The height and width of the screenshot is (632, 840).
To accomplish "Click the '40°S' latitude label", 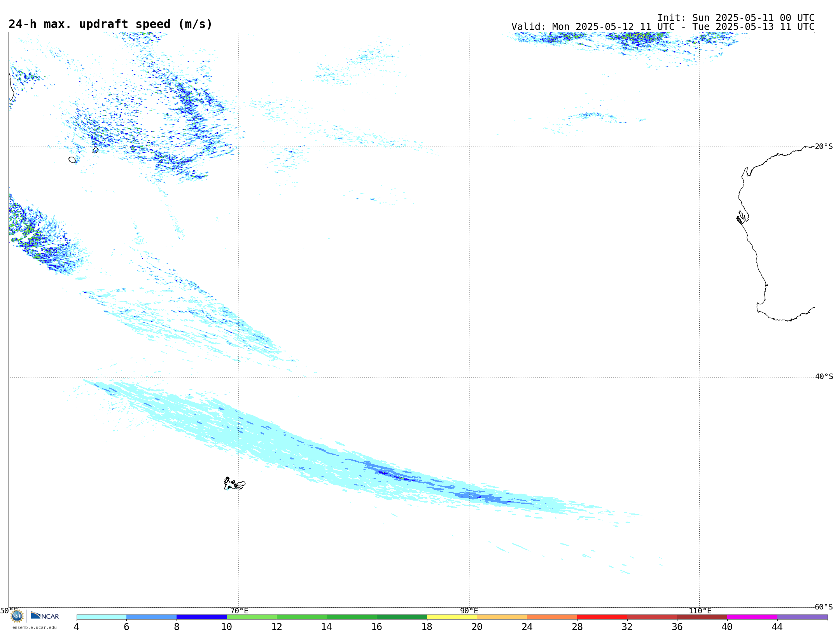I will [824, 377].
